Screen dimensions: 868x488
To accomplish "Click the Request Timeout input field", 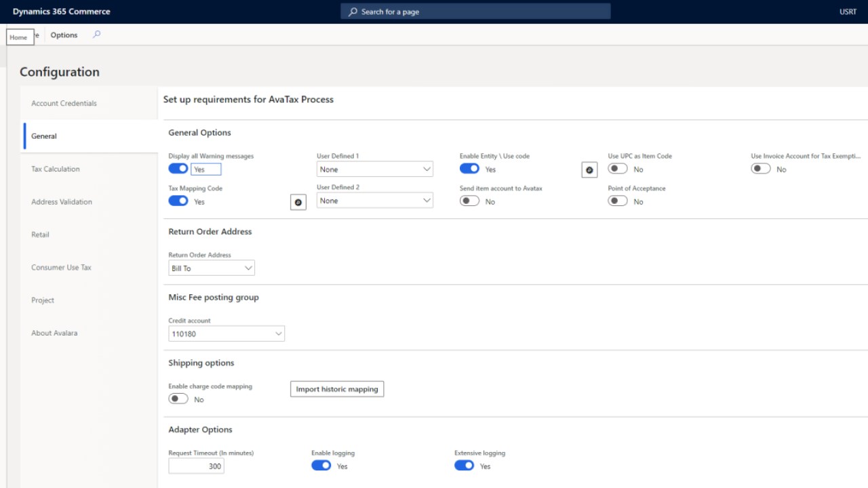I will [196, 466].
